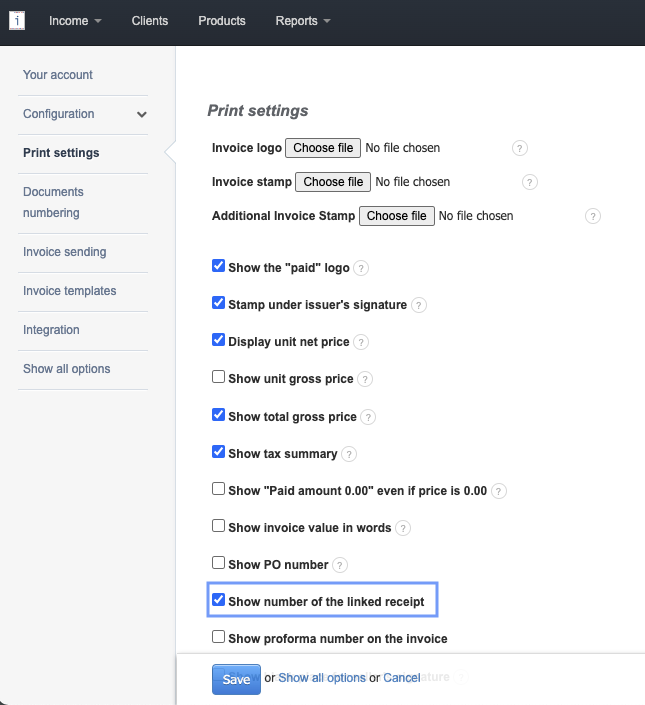
Task: Enable Show unit gross price checkbox
Action: pyautogui.click(x=219, y=378)
